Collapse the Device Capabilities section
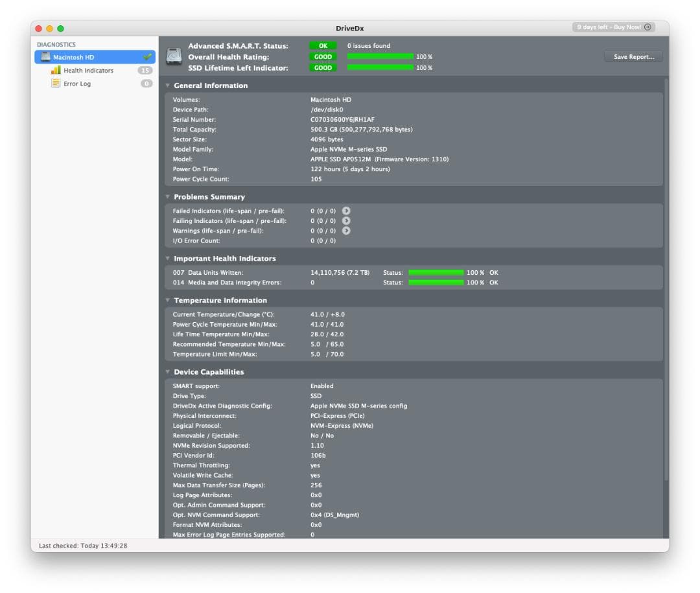The image size is (700, 593). (169, 371)
